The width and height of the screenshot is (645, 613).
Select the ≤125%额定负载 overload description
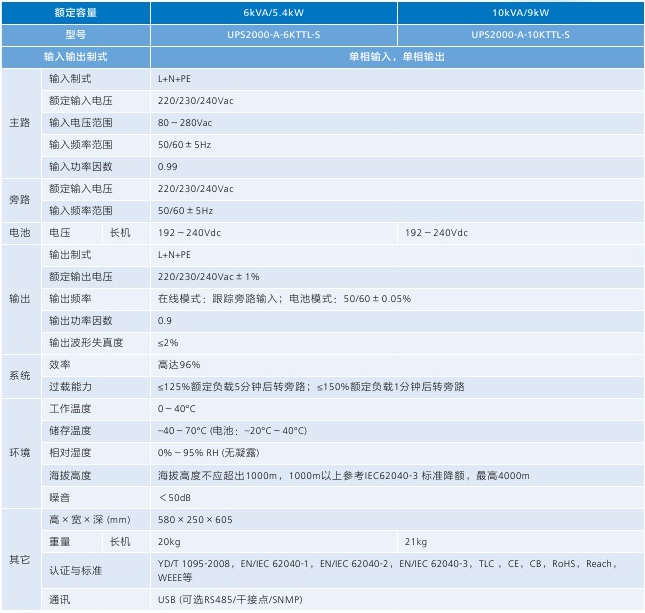tap(311, 387)
